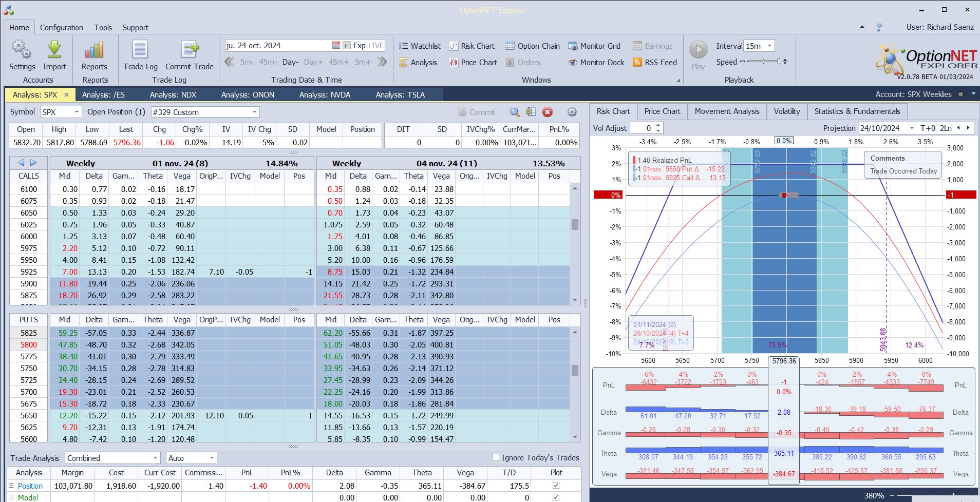Open the Support ribbon tab

tap(135, 27)
